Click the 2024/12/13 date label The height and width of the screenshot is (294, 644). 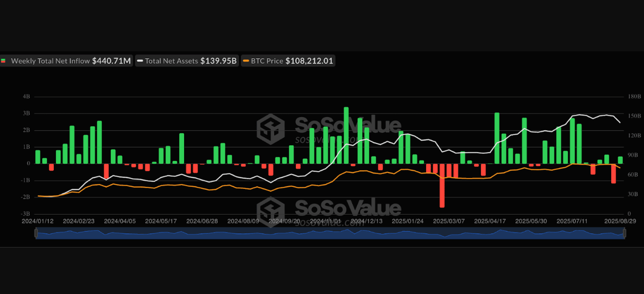pos(367,221)
